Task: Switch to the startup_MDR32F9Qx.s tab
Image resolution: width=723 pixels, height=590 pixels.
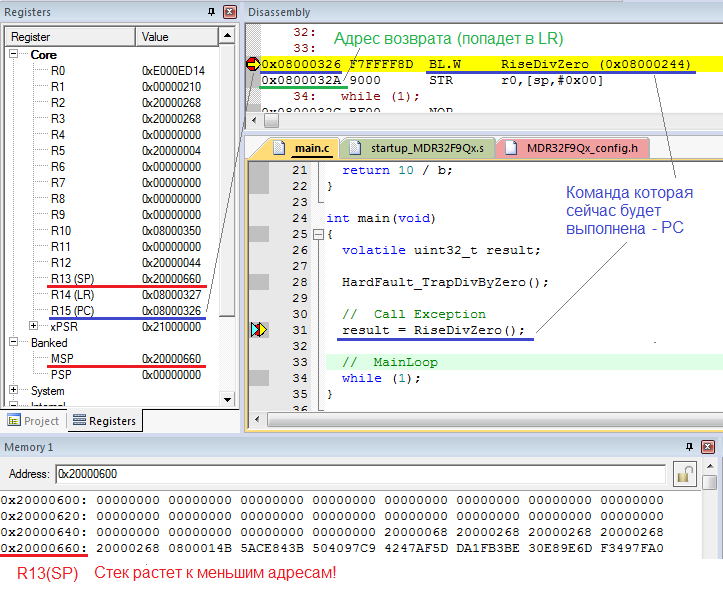Action: (416, 149)
